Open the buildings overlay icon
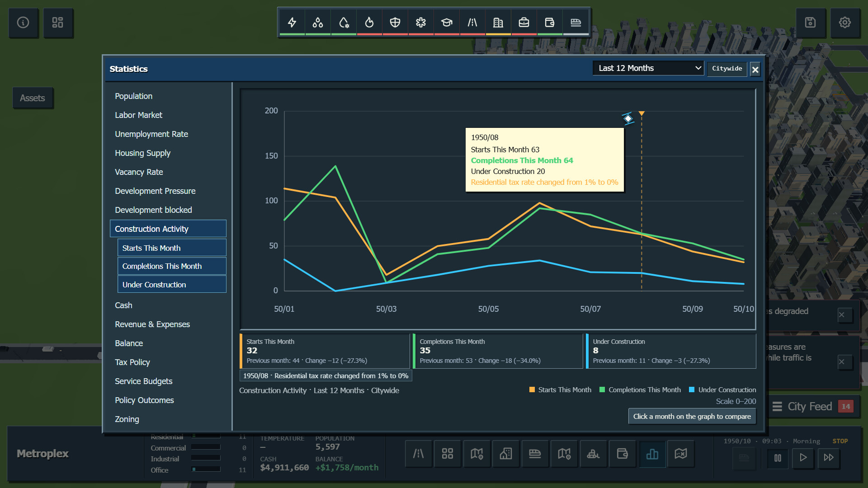The height and width of the screenshot is (488, 868). [x=498, y=22]
